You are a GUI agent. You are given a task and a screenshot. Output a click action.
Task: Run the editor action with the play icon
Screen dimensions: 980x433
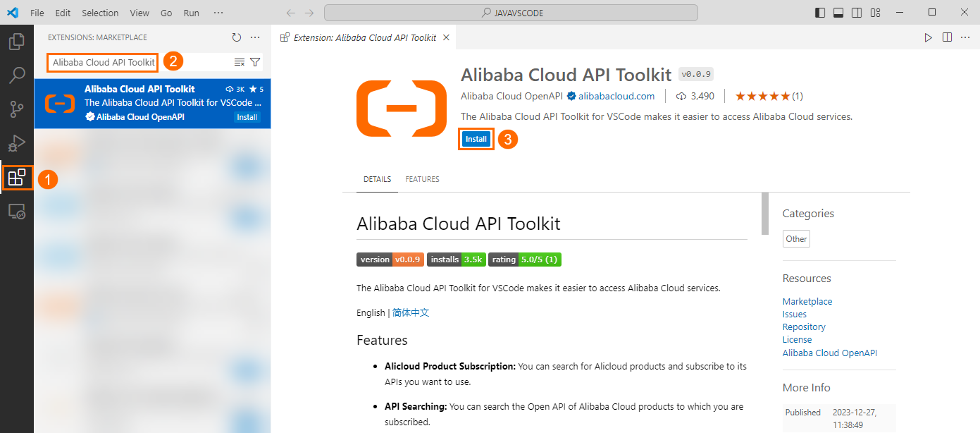(x=929, y=37)
